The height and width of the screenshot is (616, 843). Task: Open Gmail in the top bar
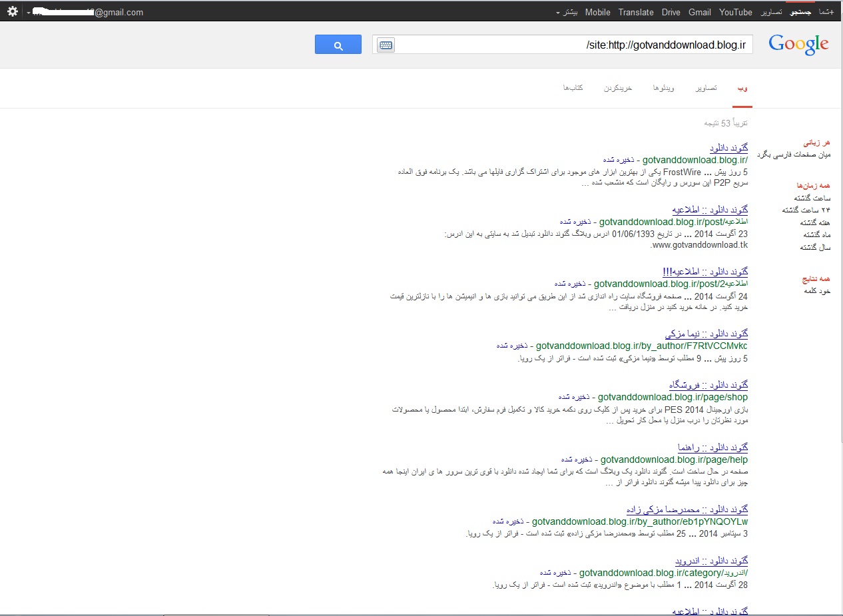tap(700, 12)
